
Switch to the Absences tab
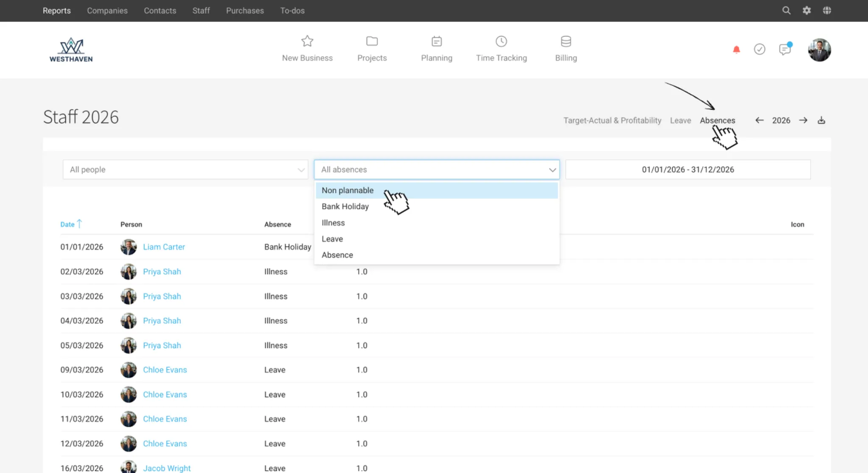click(718, 120)
